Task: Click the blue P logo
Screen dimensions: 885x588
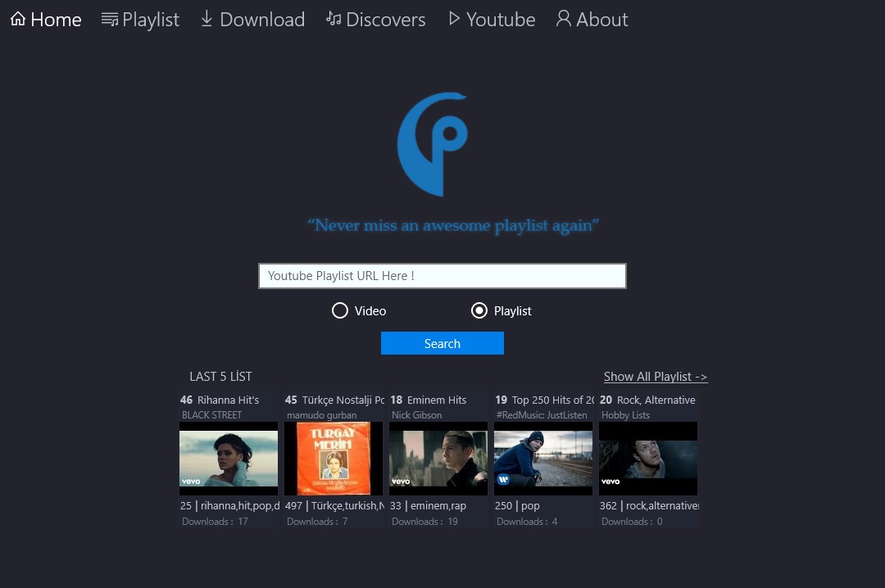Action: 433,144
